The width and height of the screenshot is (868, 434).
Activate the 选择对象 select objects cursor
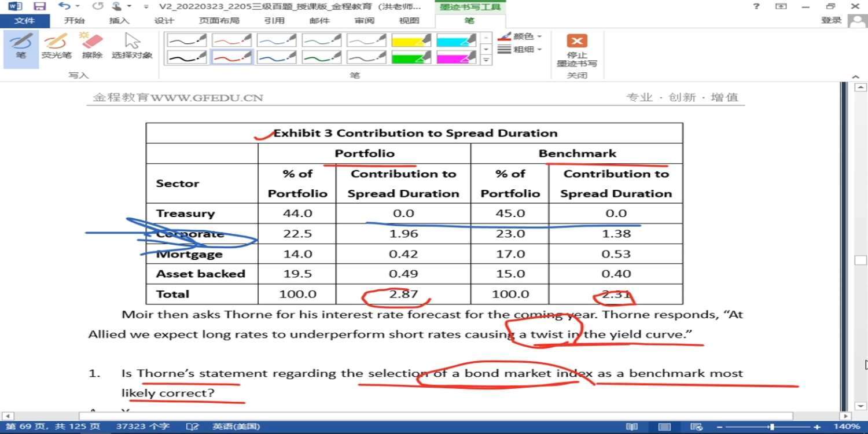132,46
